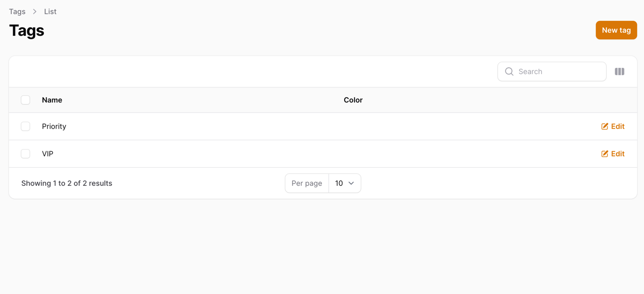Select the List breadcrumb item

(x=50, y=11)
